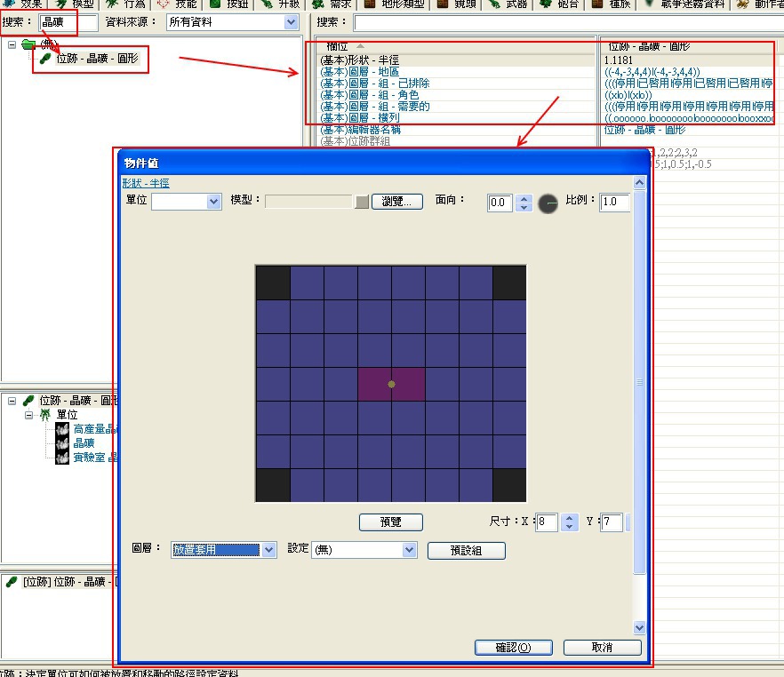
Task: Click the right-hand 搜索 field above the 欄位 list
Action: (x=568, y=22)
